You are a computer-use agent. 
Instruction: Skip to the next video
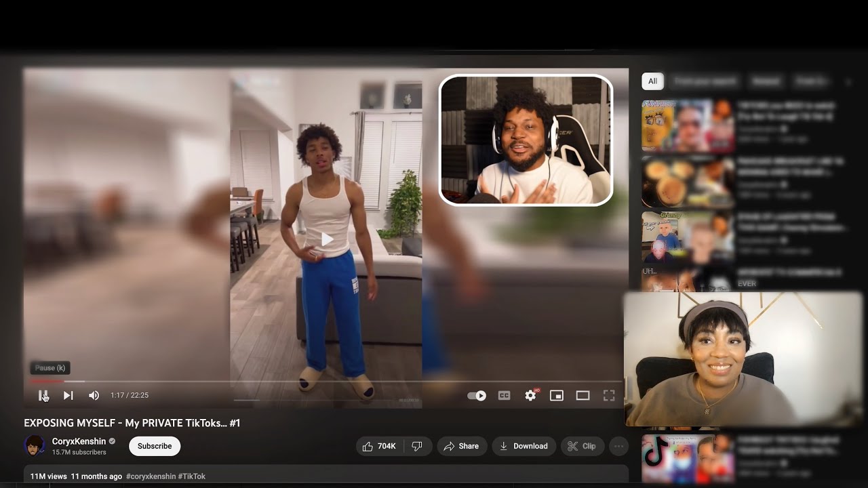coord(68,396)
